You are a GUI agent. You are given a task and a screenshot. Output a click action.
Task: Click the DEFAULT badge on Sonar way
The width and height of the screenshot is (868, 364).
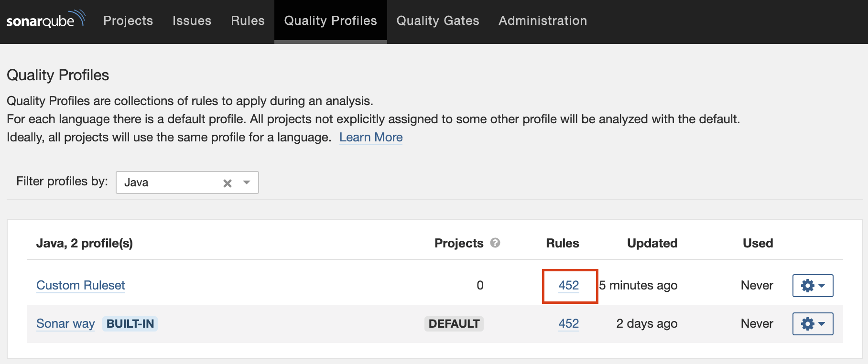tap(454, 324)
